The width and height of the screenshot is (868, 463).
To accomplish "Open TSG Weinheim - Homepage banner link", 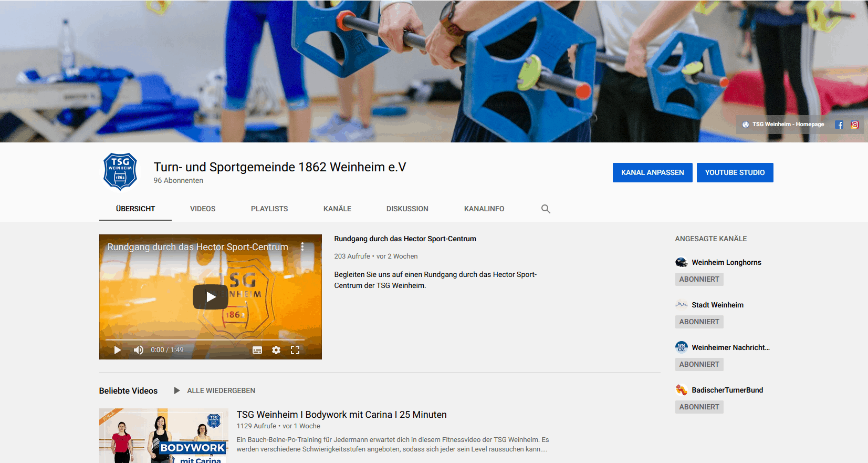I will (x=783, y=125).
